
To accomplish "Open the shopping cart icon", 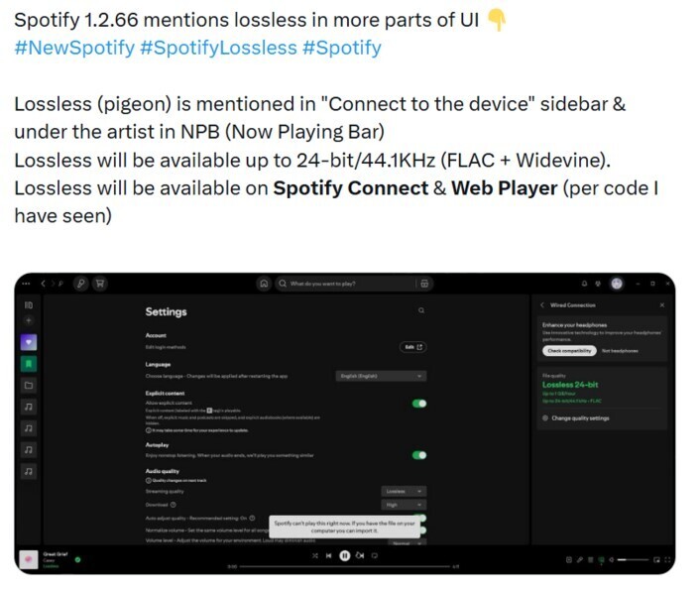I will [x=100, y=284].
